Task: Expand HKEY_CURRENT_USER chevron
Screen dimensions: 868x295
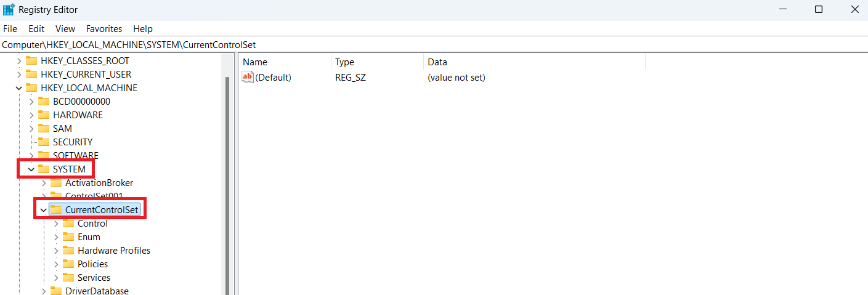Action: [x=18, y=75]
